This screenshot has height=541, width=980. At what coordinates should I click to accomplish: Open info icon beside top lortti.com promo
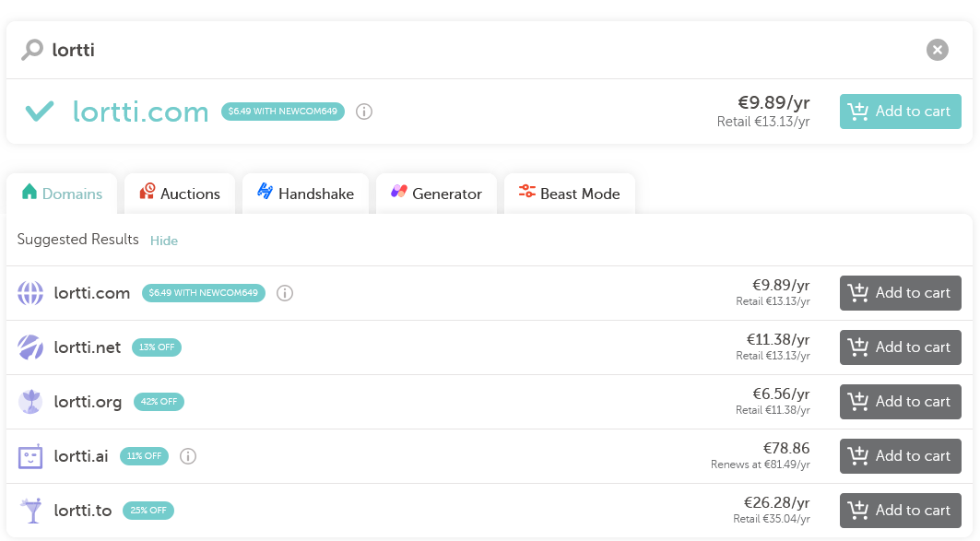pos(364,112)
